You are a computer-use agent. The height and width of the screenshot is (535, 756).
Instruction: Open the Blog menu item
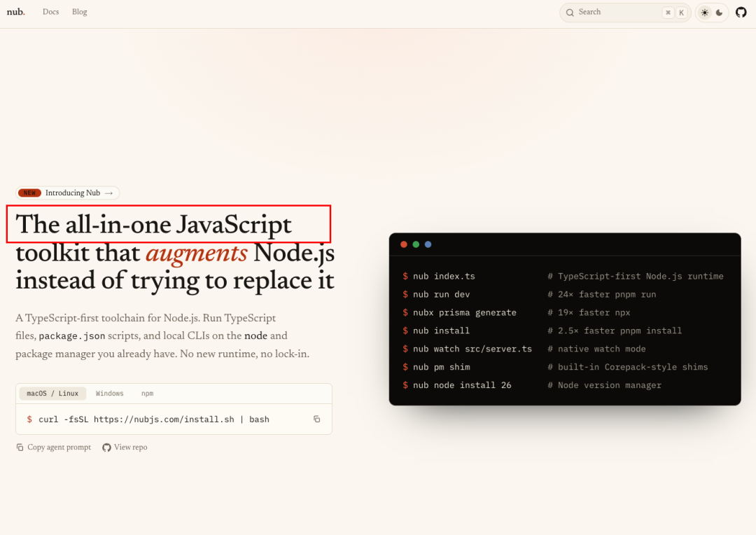80,12
